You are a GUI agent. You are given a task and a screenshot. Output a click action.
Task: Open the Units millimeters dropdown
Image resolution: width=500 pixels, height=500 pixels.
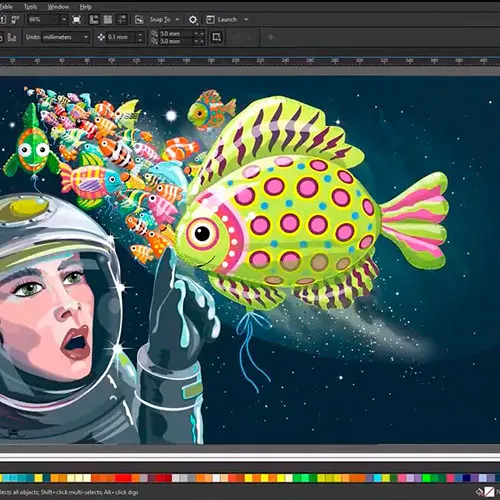click(66, 37)
